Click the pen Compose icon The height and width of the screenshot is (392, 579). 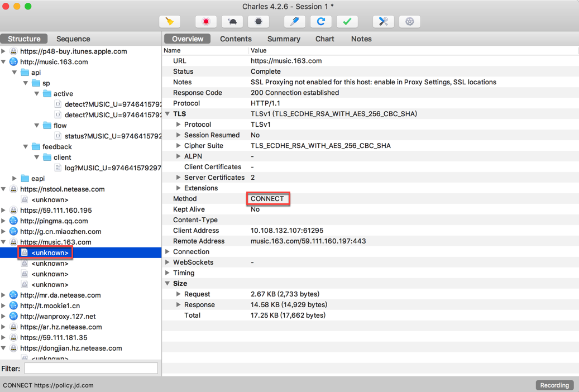[294, 21]
